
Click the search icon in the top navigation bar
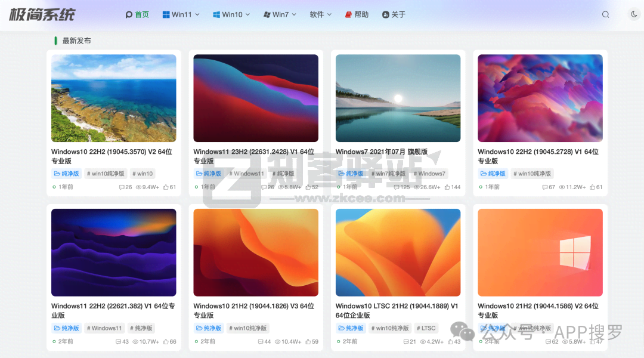[605, 14]
